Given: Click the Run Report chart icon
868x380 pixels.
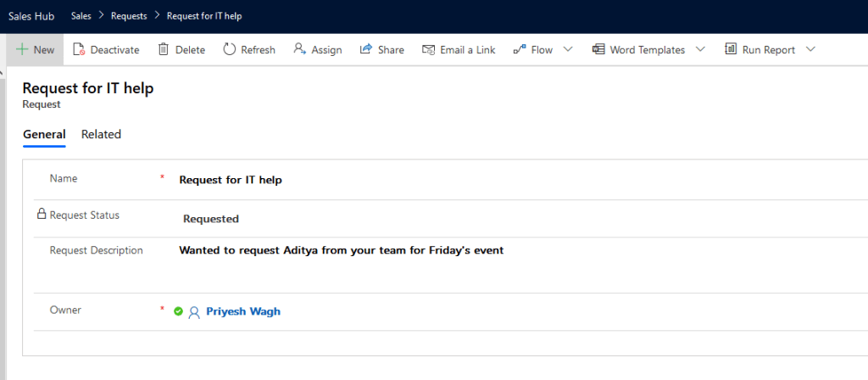Looking at the screenshot, I should (731, 49).
